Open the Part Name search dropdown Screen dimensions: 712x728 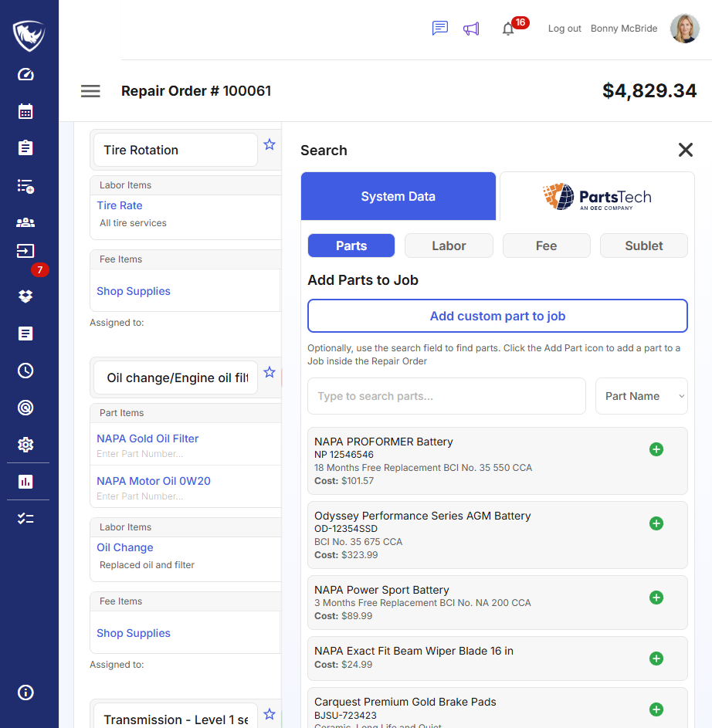click(x=642, y=396)
